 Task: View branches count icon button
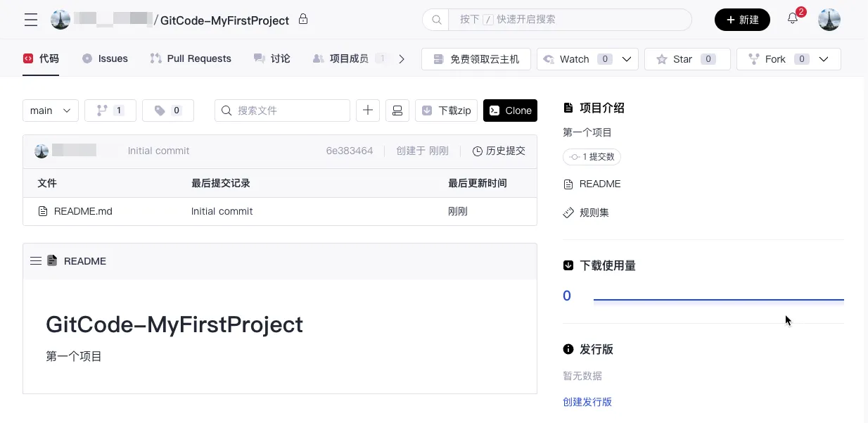110,111
